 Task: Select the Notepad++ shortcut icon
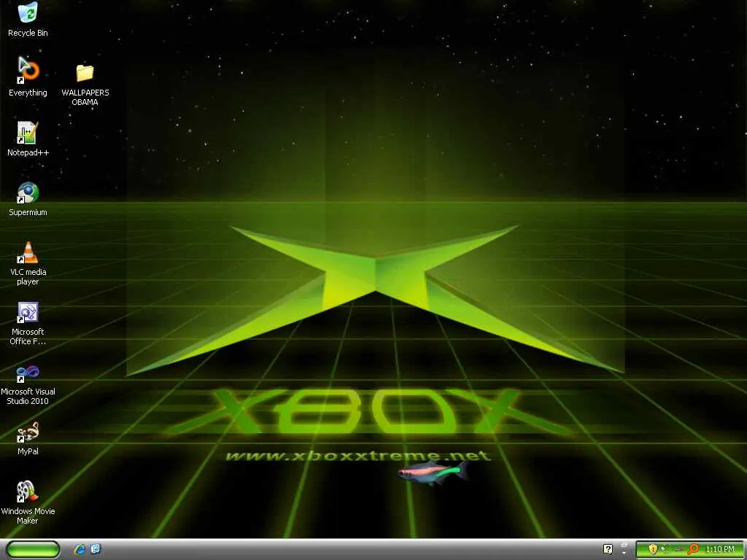click(28, 139)
